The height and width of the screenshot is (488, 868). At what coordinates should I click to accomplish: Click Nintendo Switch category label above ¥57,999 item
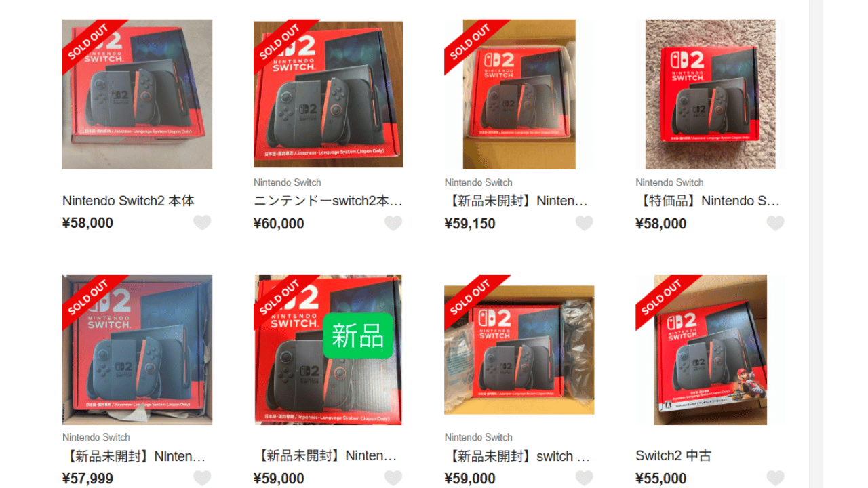point(96,437)
